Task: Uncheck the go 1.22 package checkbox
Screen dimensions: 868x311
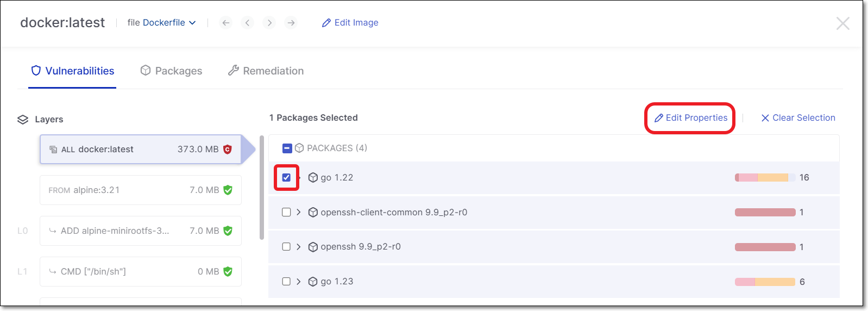Action: pyautogui.click(x=286, y=177)
